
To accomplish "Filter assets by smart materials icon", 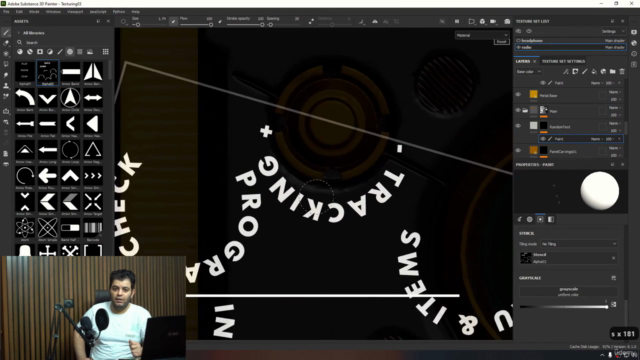I will tap(30, 52).
